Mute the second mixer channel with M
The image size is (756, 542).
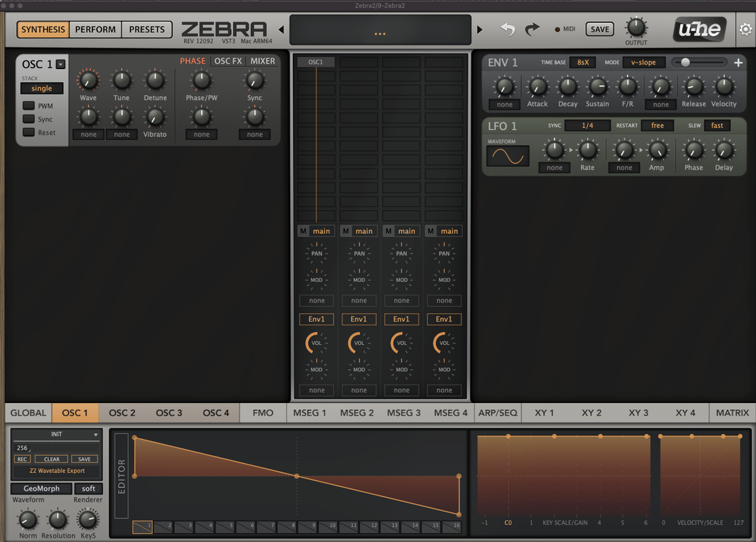click(346, 231)
